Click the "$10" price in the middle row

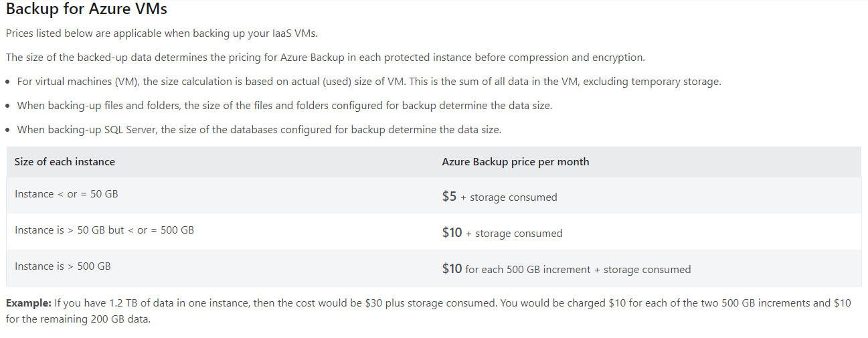point(452,233)
